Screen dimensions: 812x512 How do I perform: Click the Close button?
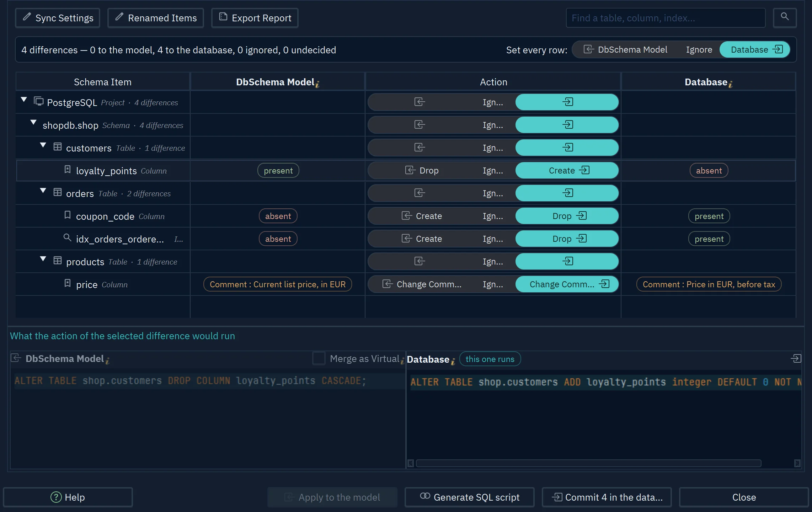tap(744, 497)
